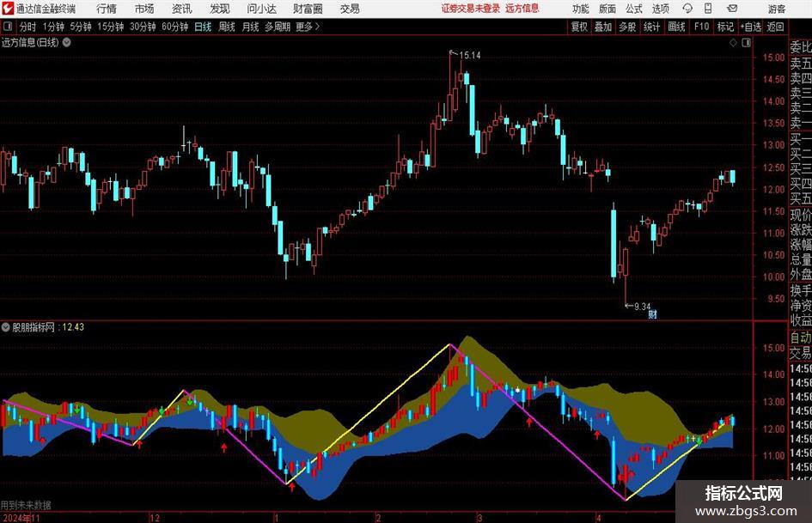The height and width of the screenshot is (523, 812).
Task: Open the 发现 menu
Action: pos(220,9)
